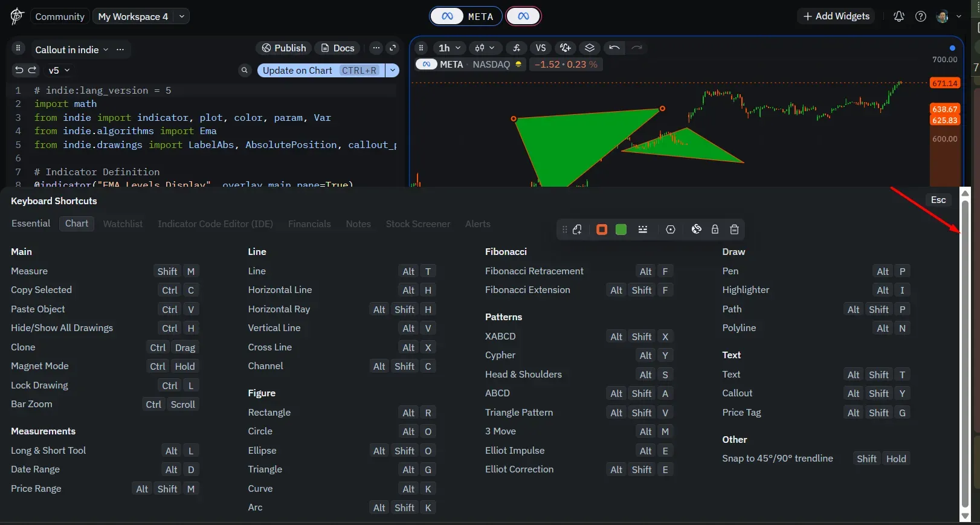980x525 pixels.
Task: Click the notifications bell icon
Action: coord(899,17)
